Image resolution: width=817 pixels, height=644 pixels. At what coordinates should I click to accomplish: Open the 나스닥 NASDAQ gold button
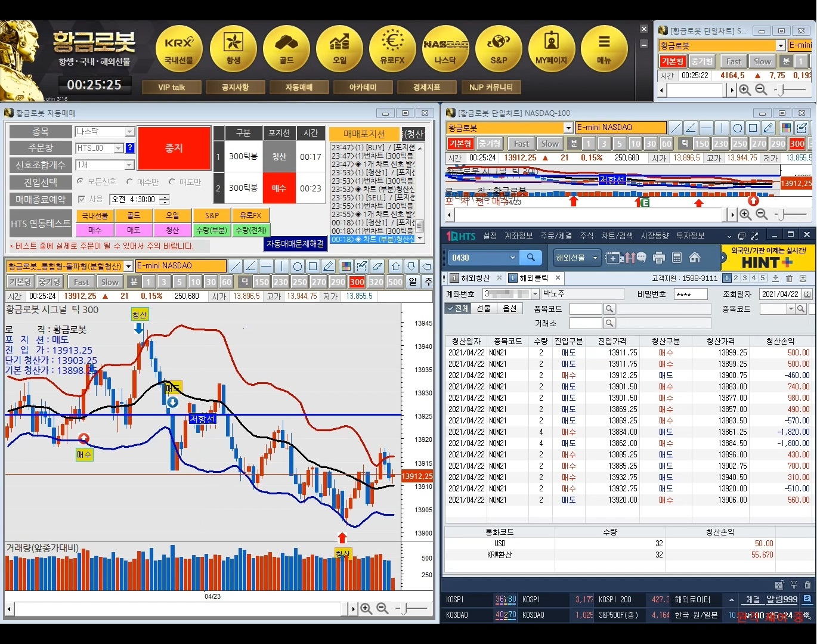coord(445,49)
